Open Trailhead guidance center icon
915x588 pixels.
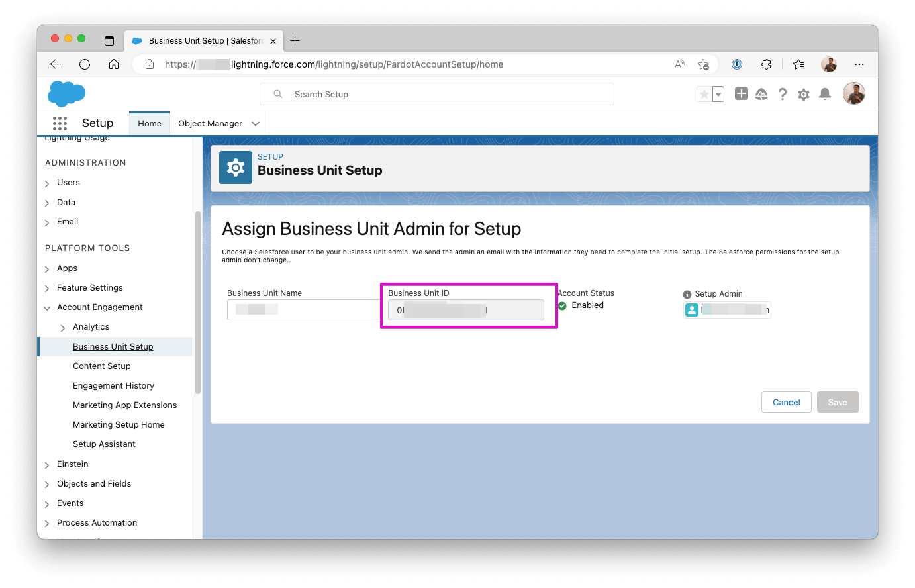pyautogui.click(x=761, y=94)
